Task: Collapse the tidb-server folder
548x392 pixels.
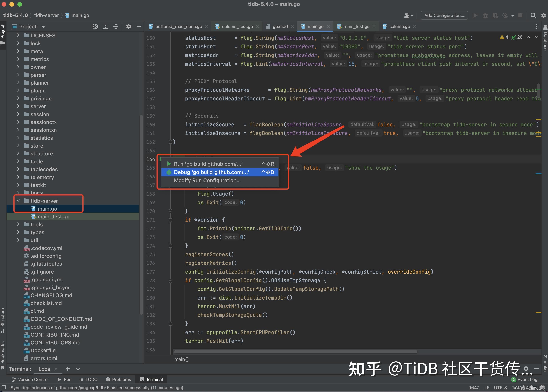Action: (18, 201)
